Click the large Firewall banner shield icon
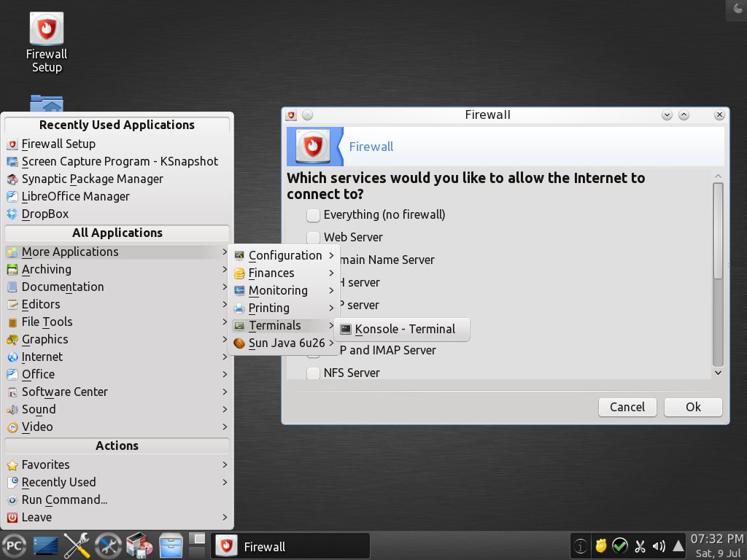The image size is (747, 560). click(x=313, y=146)
